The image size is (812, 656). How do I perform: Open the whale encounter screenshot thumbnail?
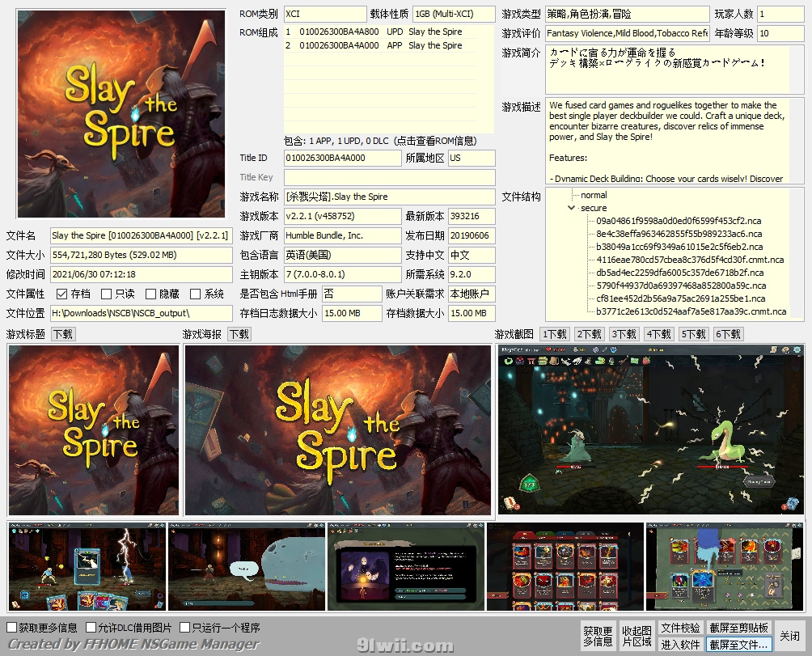pyautogui.click(x=246, y=567)
